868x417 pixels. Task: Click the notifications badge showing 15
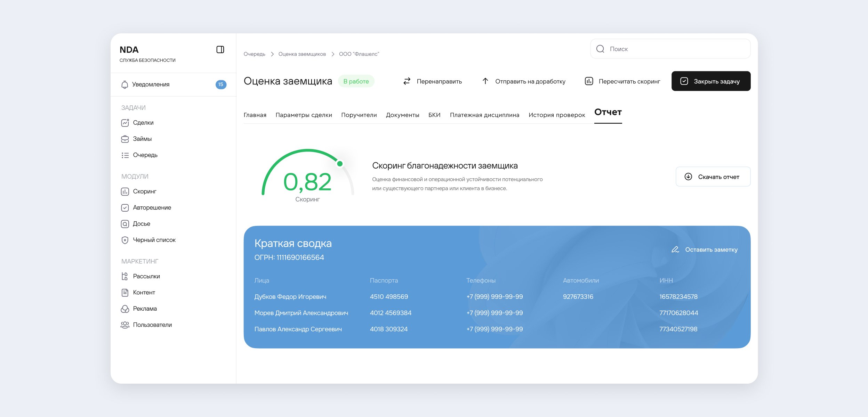220,84
